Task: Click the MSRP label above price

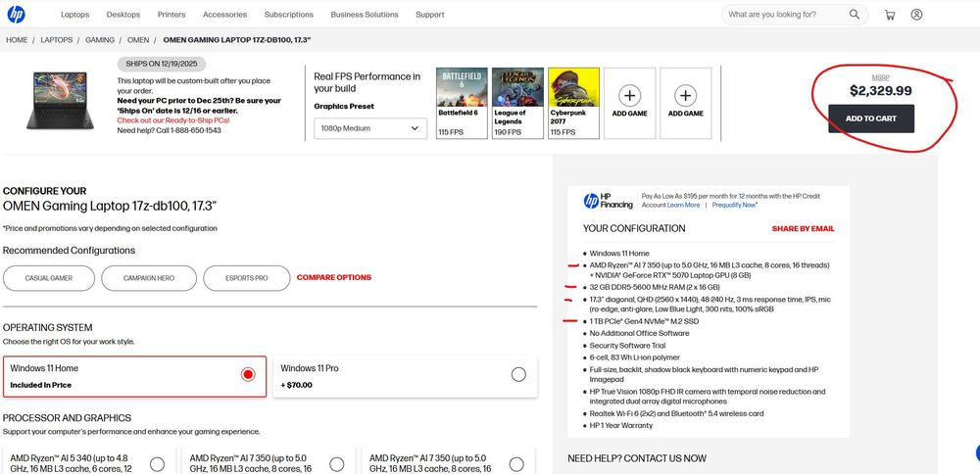Action: click(880, 77)
